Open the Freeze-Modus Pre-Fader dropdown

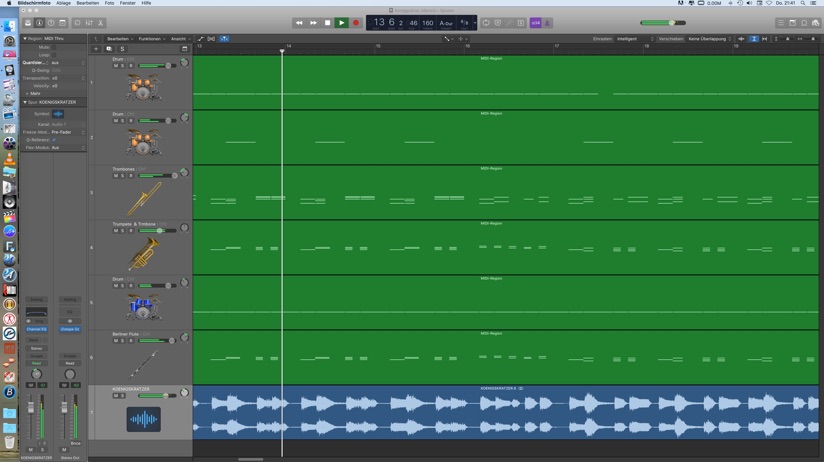pos(68,132)
